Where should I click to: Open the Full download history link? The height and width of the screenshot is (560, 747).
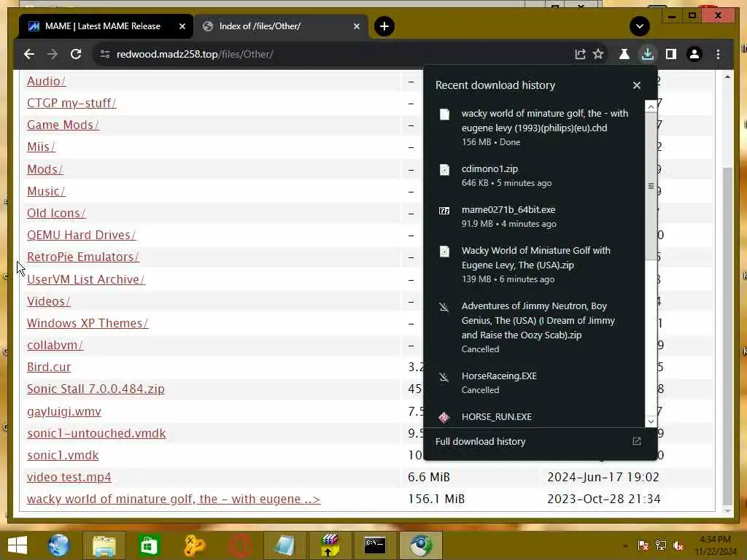tap(480, 441)
